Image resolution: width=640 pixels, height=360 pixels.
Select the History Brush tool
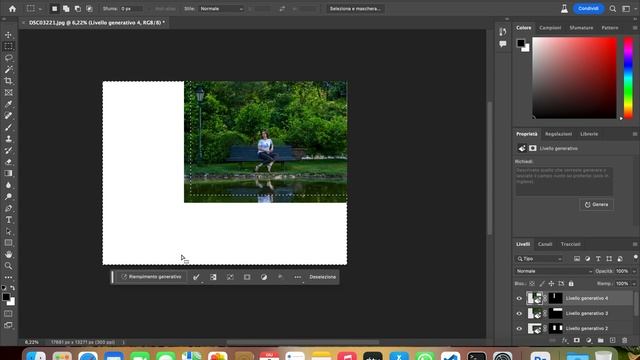(8, 150)
